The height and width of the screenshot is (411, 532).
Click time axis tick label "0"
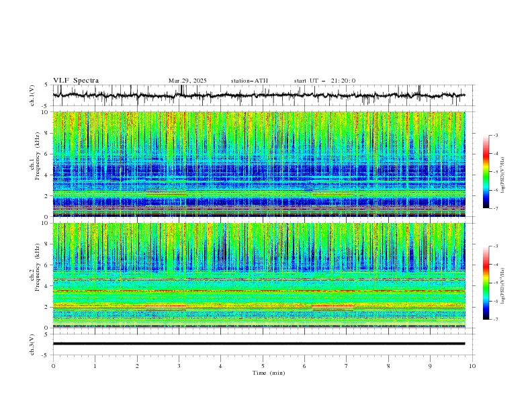53,366
